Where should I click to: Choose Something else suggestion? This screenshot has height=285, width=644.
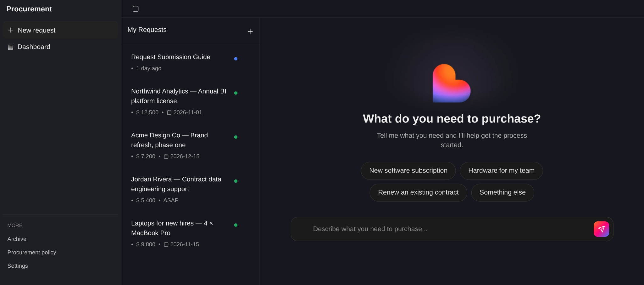[502, 192]
